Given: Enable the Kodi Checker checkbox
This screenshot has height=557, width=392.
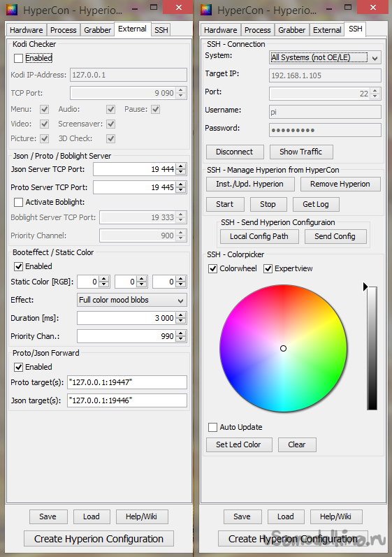Looking at the screenshot, I should pos(18,58).
